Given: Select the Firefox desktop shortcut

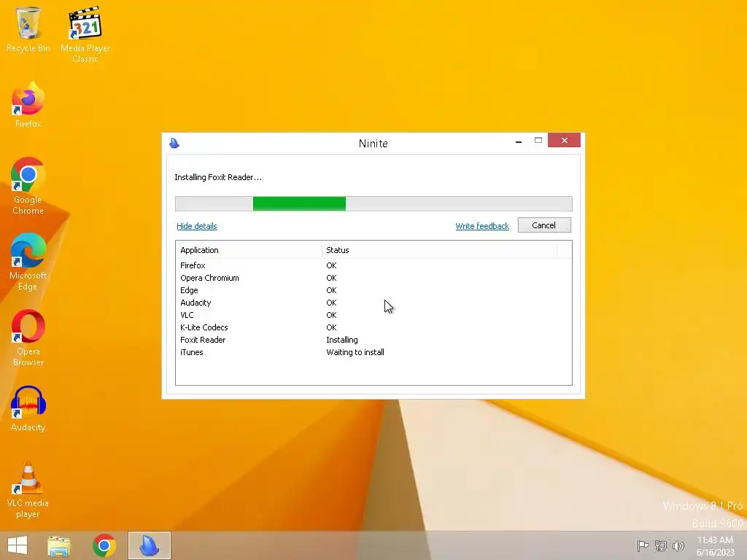Looking at the screenshot, I should click(x=28, y=106).
